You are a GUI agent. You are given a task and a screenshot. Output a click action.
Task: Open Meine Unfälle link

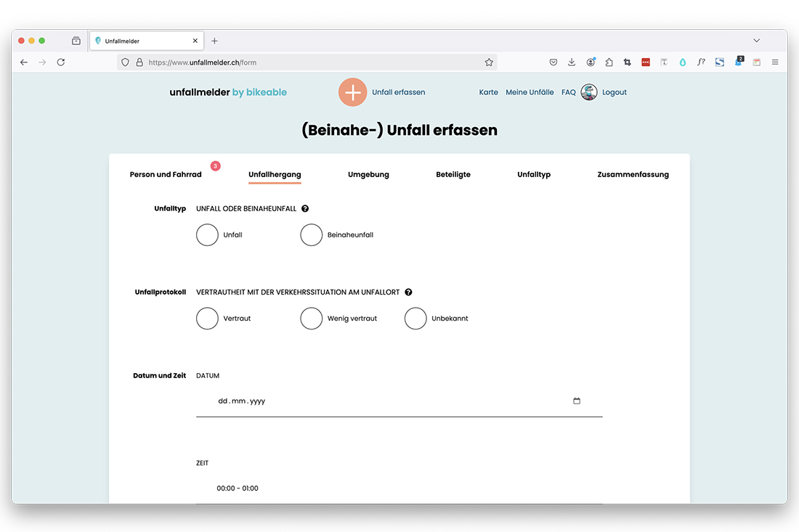pyautogui.click(x=530, y=92)
